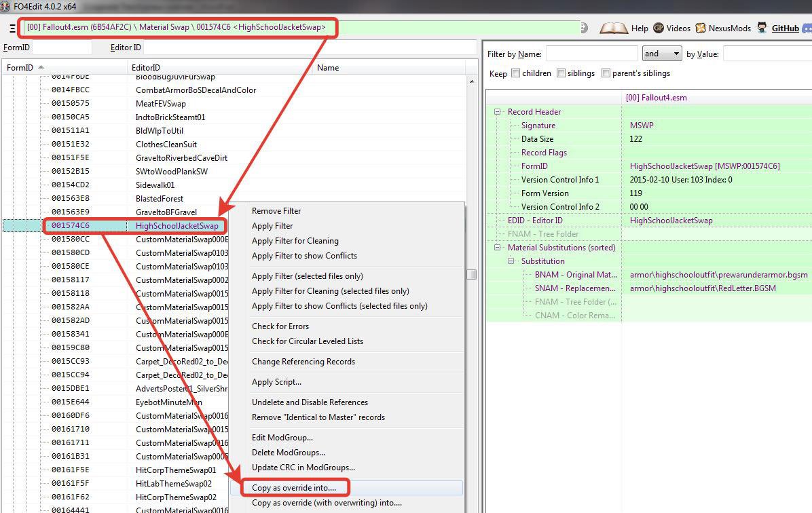Open the Videos icon link
The image size is (812, 513).
659,28
